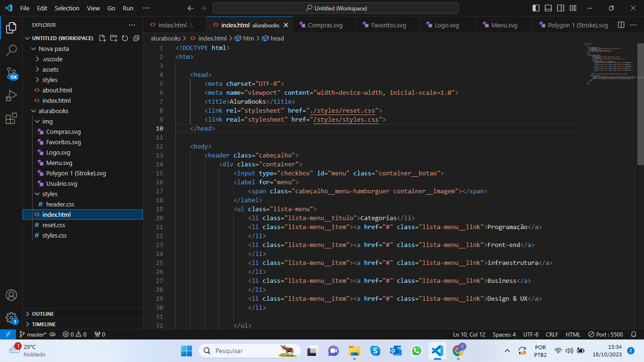Open the Edit menu
This screenshot has width=644, height=362.
[42, 8]
